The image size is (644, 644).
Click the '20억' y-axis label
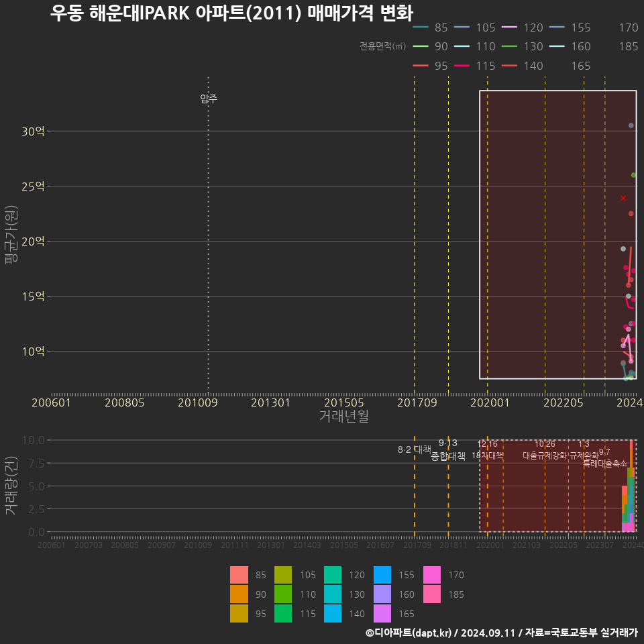[33, 241]
